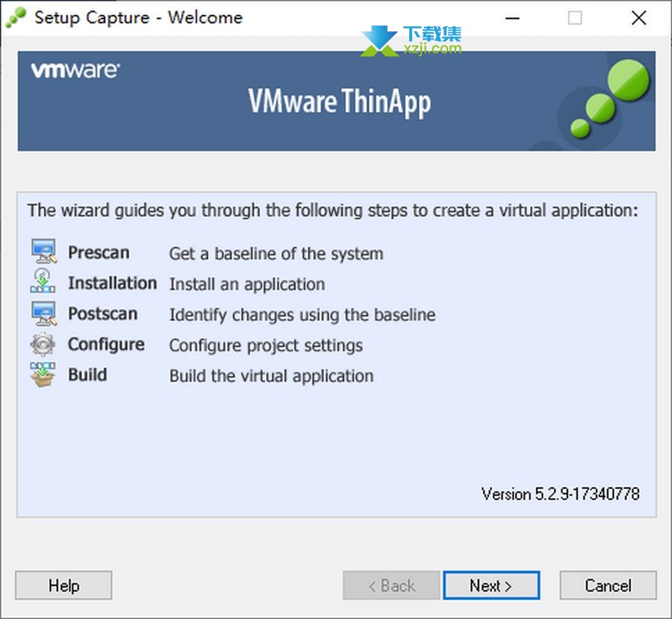
Task: Click the Build package icon
Action: 43,374
